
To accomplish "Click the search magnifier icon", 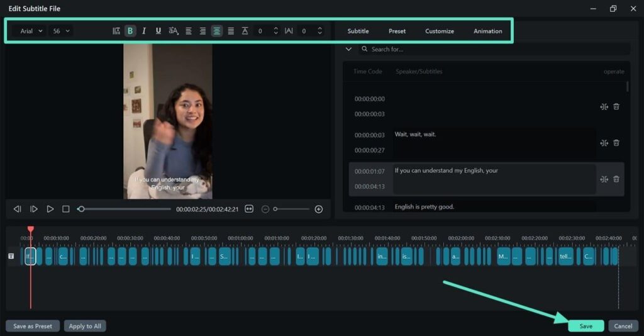I will (x=364, y=49).
